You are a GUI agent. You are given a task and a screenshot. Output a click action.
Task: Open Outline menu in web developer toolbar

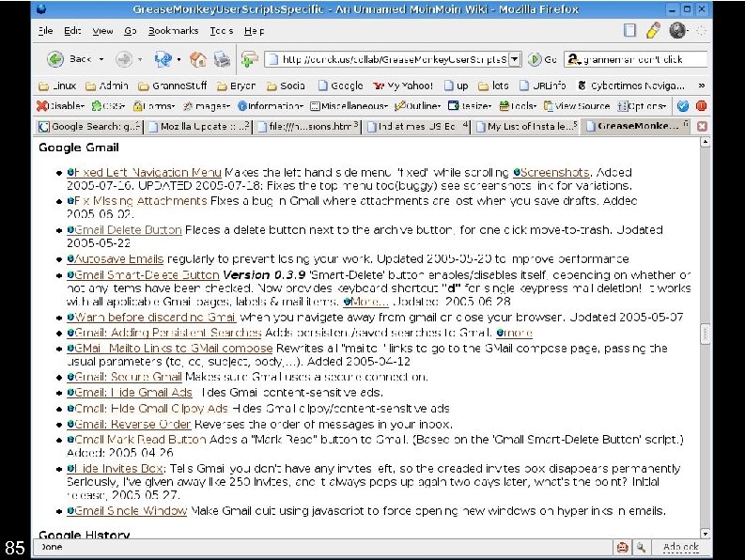(418, 106)
